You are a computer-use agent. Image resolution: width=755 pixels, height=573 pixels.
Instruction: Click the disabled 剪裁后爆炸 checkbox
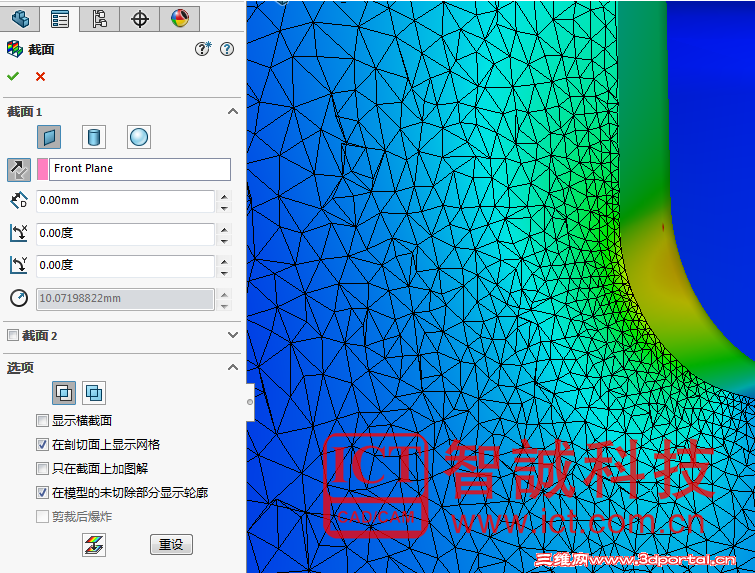[42, 517]
